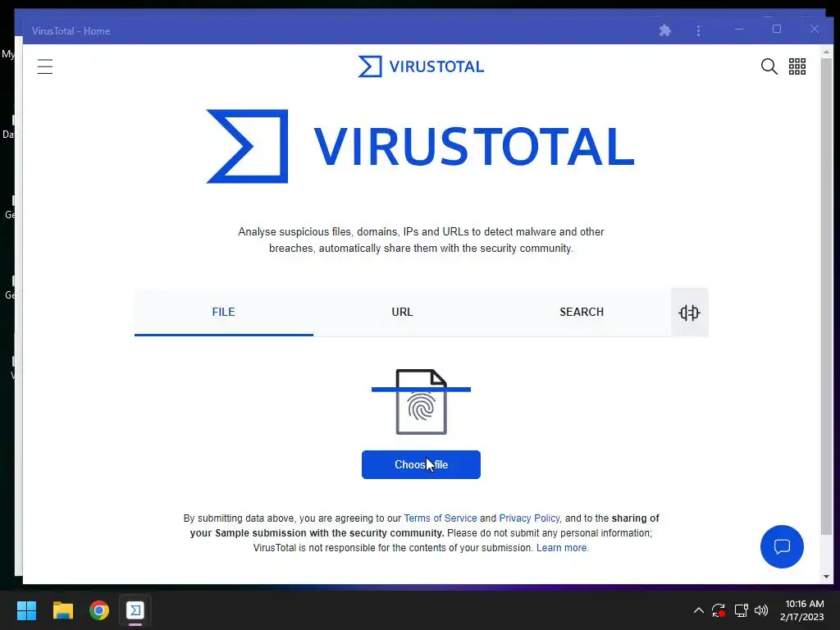Screen dimensions: 840x630
Task: Click the VirusTotal app taskbar icon
Action: tap(135, 610)
